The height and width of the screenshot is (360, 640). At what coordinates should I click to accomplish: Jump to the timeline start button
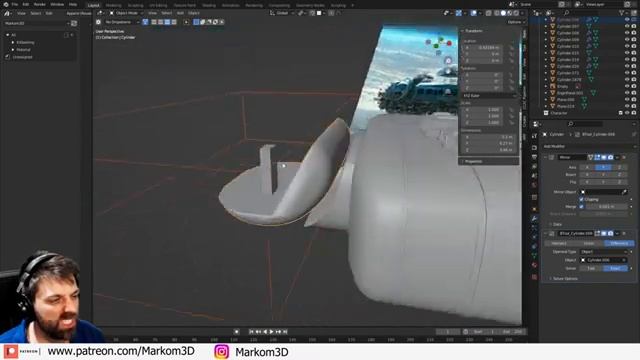[251, 332]
